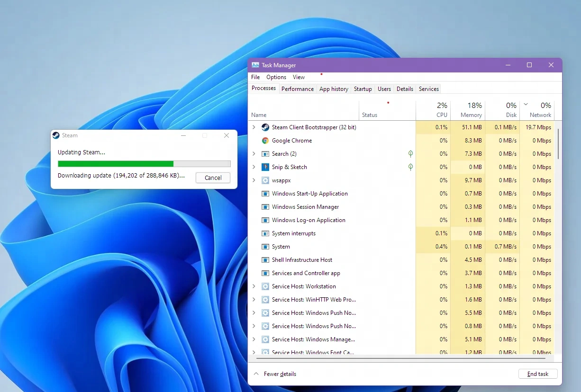Expand Service Host: Windows Manage... group
This screenshot has width=581, height=392.
point(254,339)
